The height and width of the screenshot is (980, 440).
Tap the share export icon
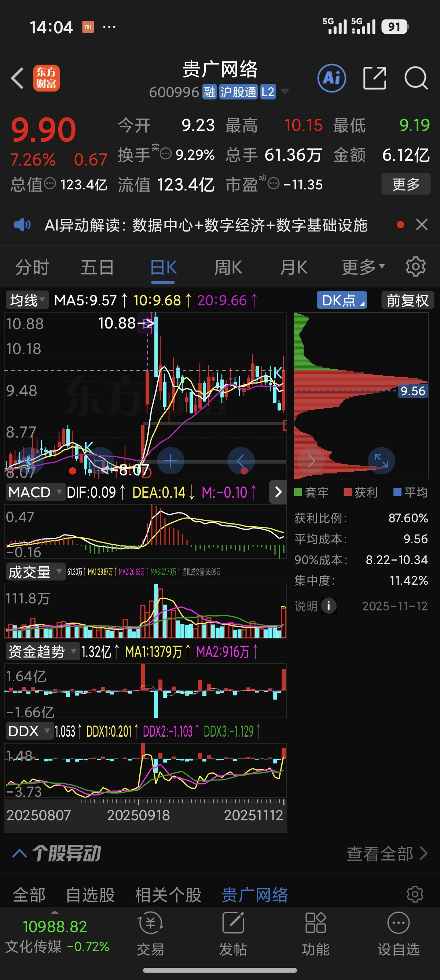(375, 78)
